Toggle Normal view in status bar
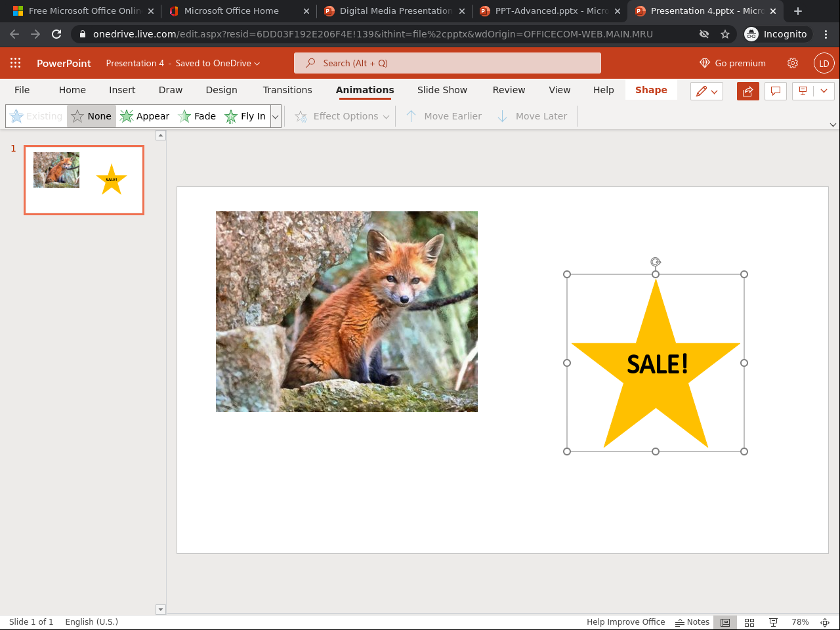This screenshot has height=630, width=840. coord(725,622)
